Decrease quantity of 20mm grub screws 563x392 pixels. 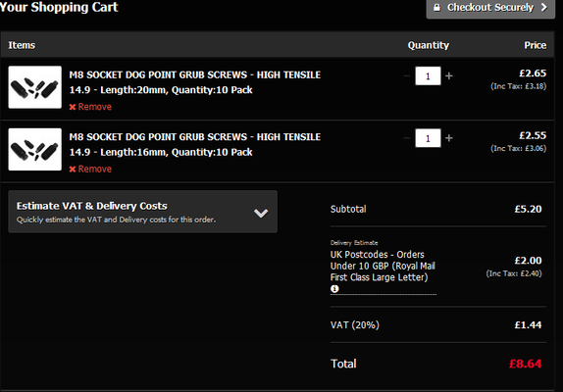tap(407, 75)
